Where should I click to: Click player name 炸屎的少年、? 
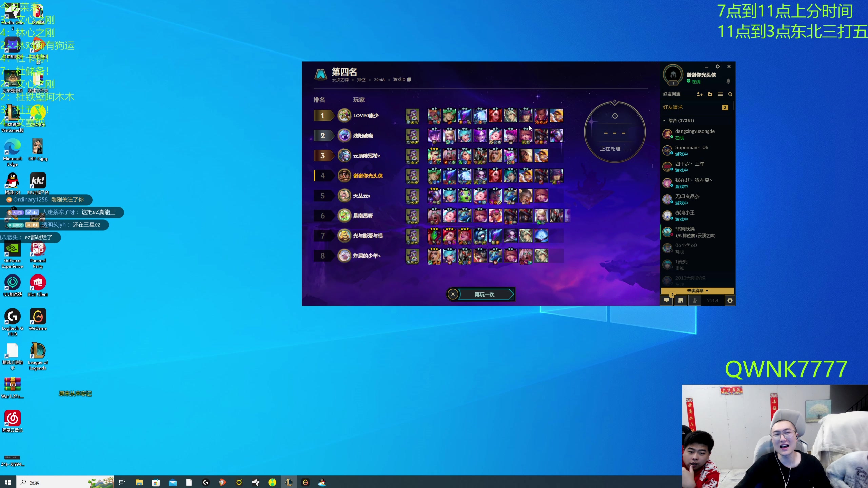pyautogui.click(x=367, y=256)
